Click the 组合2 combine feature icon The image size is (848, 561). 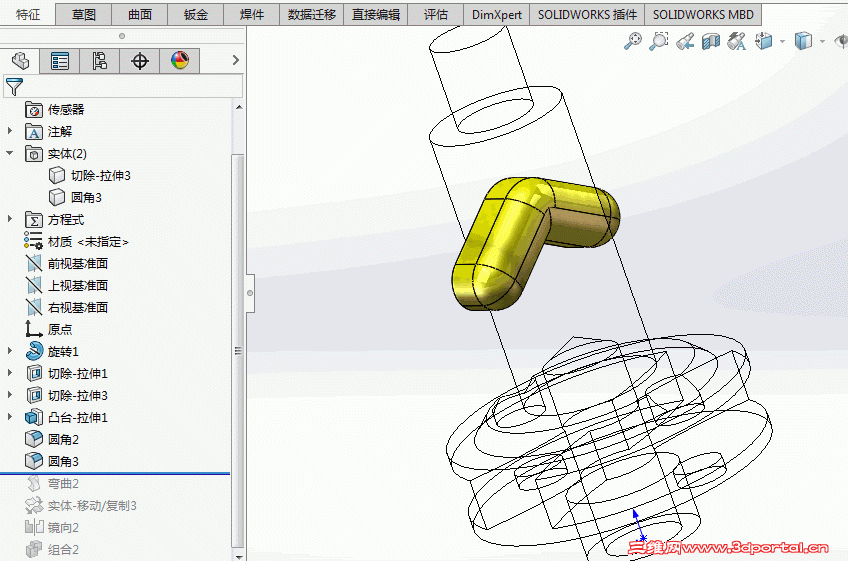[x=34, y=549]
